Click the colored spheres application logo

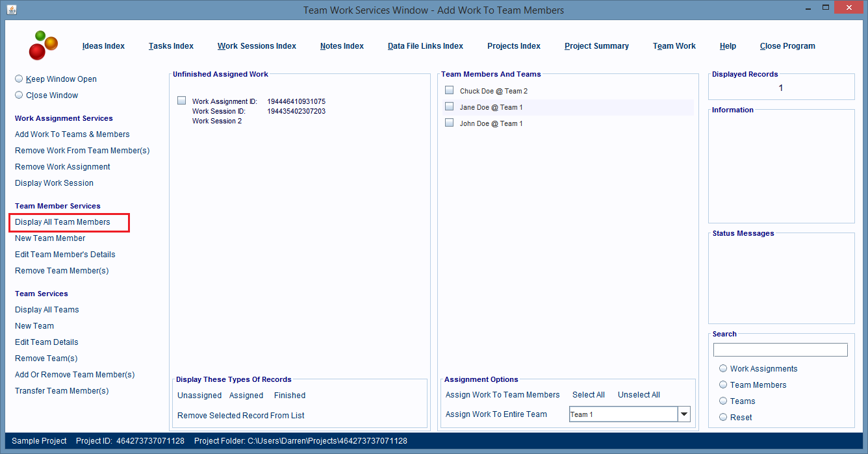pyautogui.click(x=43, y=45)
